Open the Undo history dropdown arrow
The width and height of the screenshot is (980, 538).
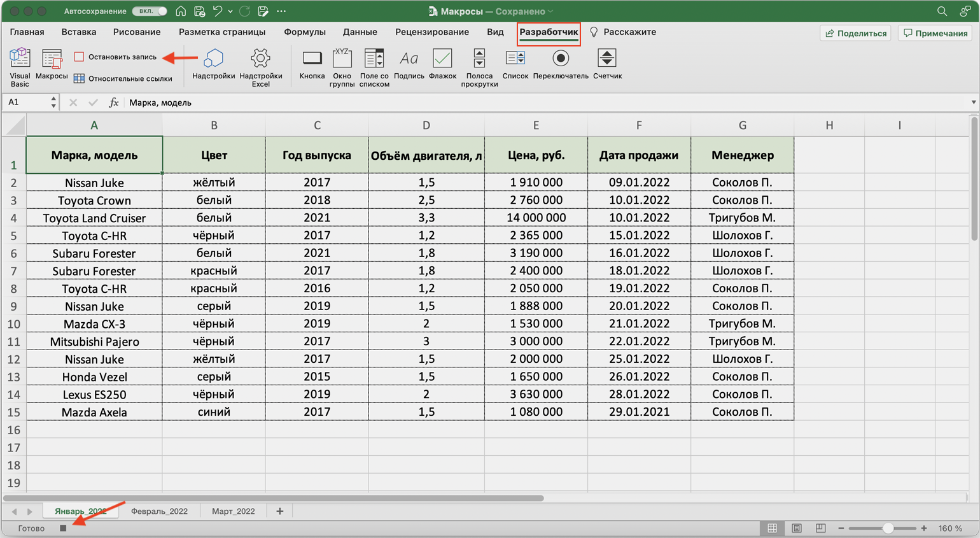click(230, 11)
